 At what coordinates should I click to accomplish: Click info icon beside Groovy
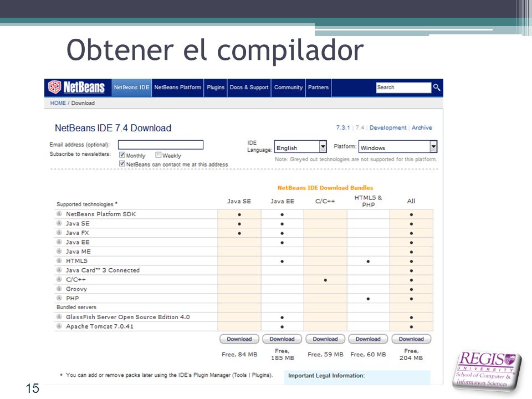[x=59, y=289]
